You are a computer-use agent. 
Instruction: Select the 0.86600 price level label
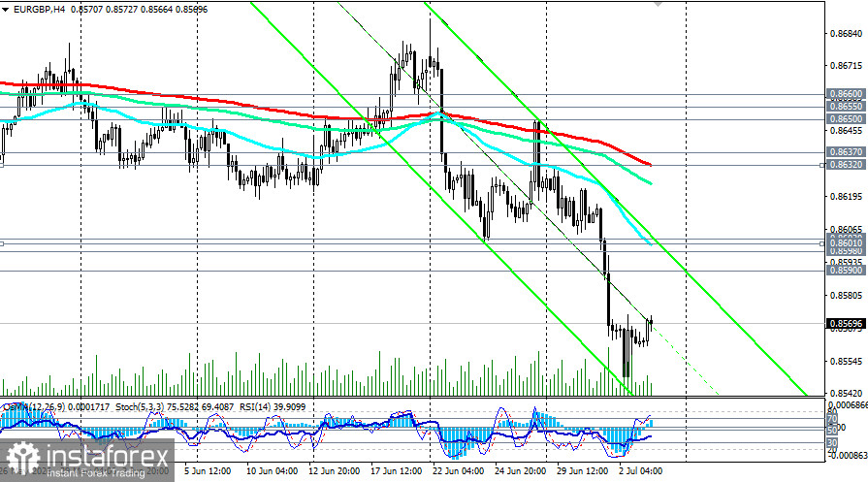point(846,94)
